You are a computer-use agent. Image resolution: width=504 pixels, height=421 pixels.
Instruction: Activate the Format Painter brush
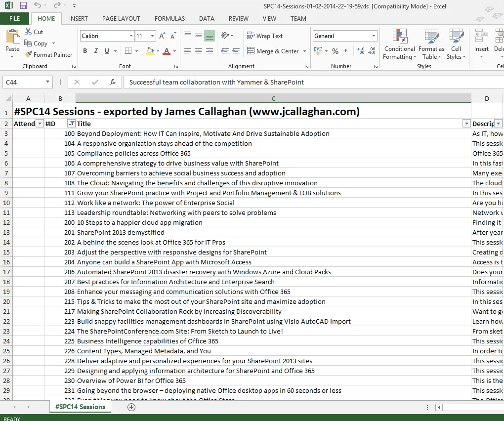pyautogui.click(x=29, y=54)
